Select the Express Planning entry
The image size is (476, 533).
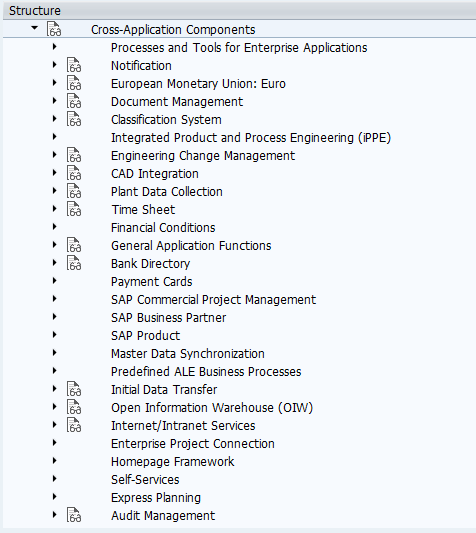(x=156, y=498)
